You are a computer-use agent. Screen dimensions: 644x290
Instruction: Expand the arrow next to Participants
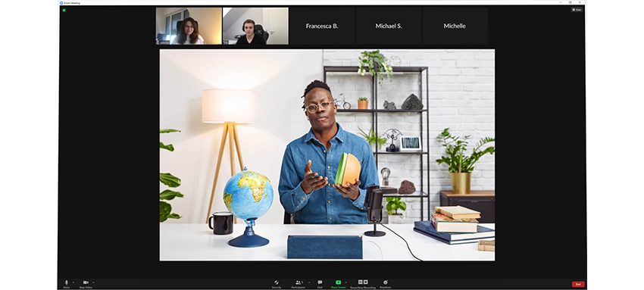click(309, 282)
